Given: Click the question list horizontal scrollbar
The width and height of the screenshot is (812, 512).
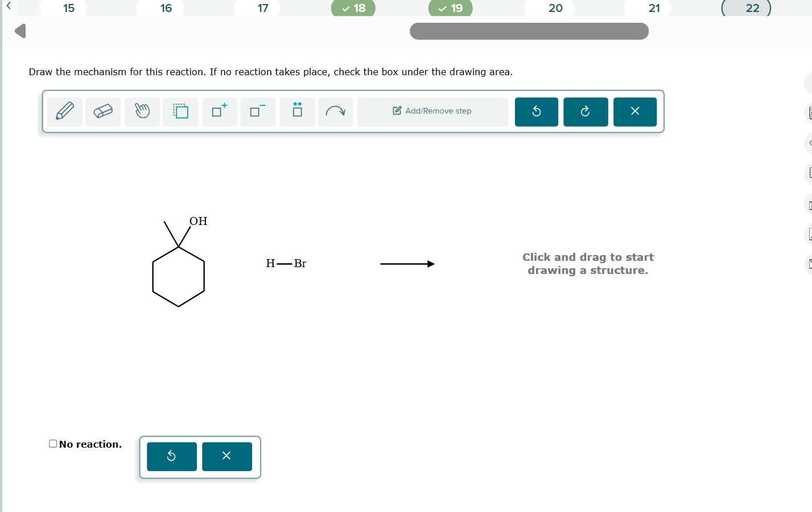Looking at the screenshot, I should tap(529, 31).
